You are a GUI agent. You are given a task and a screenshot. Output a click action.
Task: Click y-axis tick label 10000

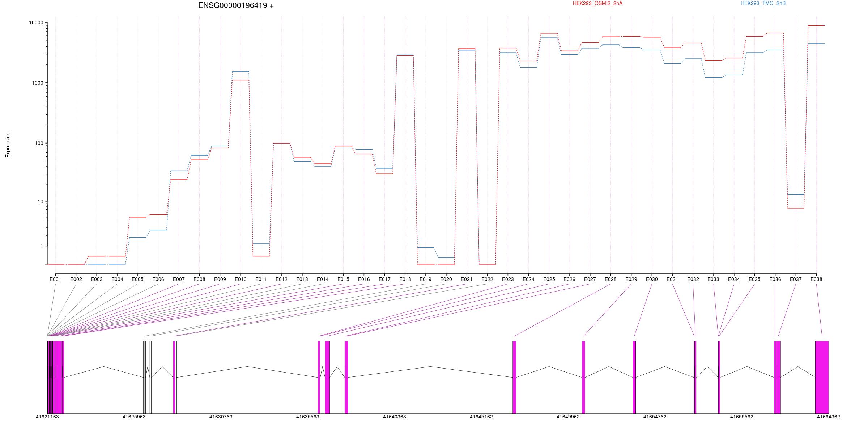pos(36,22)
